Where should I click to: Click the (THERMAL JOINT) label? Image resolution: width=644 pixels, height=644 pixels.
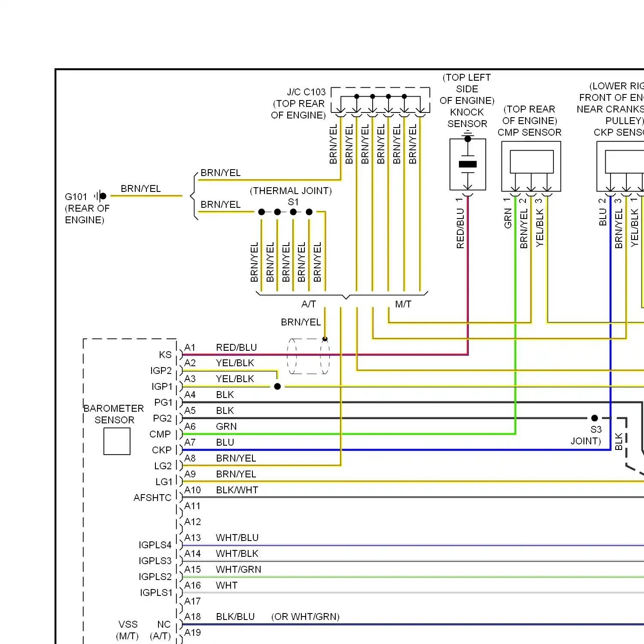(291, 191)
